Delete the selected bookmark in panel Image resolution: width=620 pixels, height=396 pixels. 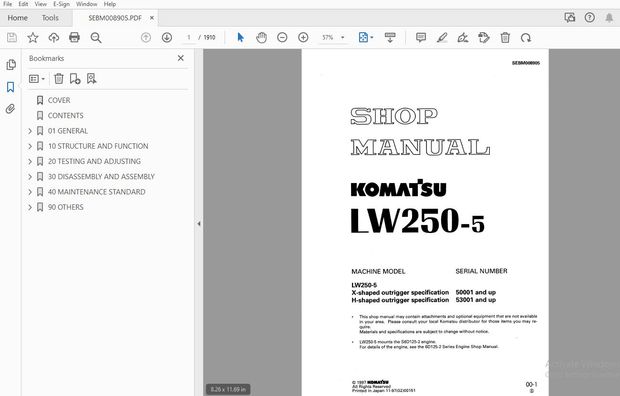59,79
